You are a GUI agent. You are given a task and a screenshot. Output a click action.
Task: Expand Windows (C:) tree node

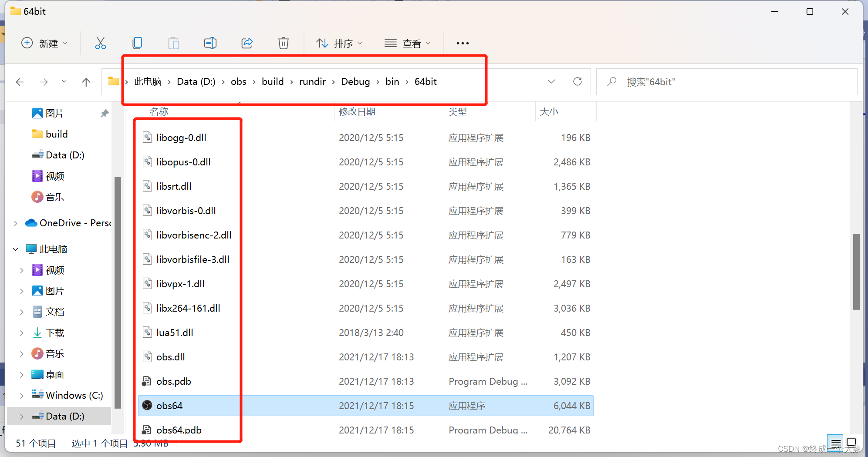[x=22, y=396]
